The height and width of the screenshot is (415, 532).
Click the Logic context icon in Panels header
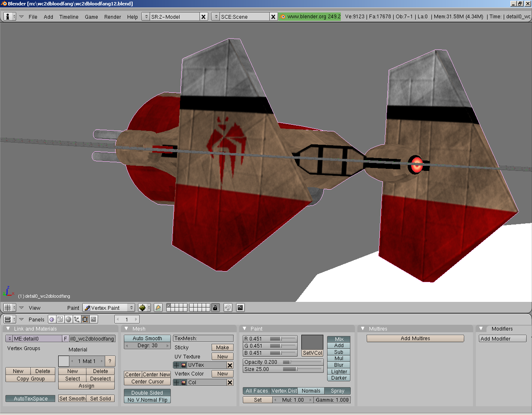(52, 319)
